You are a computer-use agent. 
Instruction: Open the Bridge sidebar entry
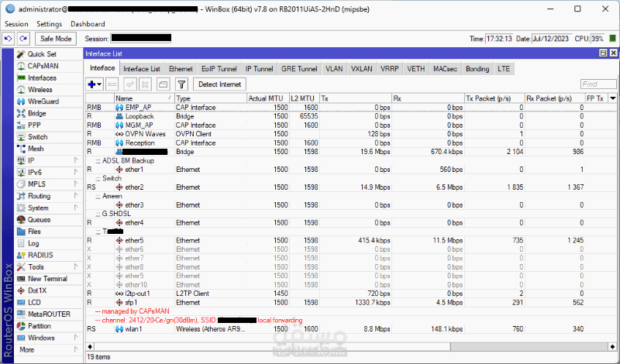point(48,113)
